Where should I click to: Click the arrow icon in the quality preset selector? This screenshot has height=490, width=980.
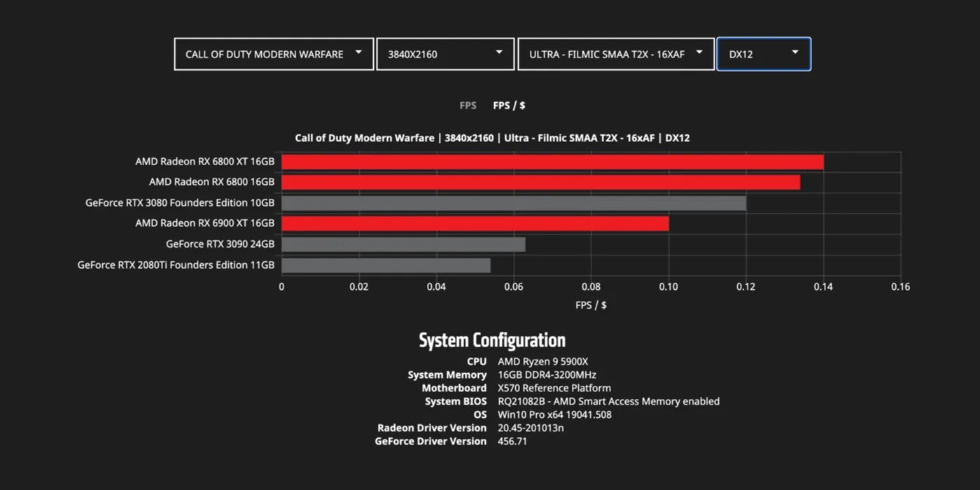click(699, 52)
